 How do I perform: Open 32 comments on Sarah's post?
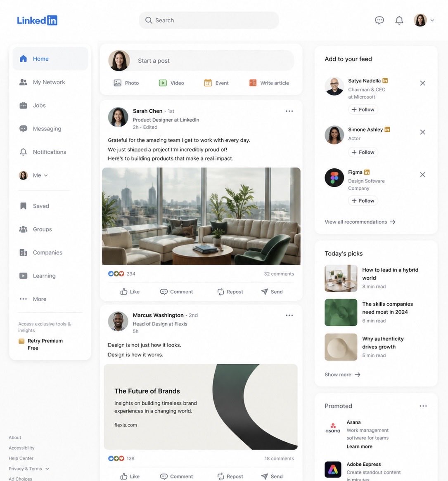(x=279, y=274)
